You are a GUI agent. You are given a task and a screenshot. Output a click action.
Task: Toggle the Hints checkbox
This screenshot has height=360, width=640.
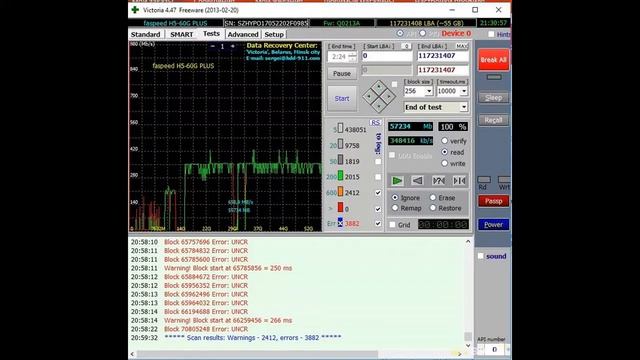pyautogui.click(x=491, y=34)
